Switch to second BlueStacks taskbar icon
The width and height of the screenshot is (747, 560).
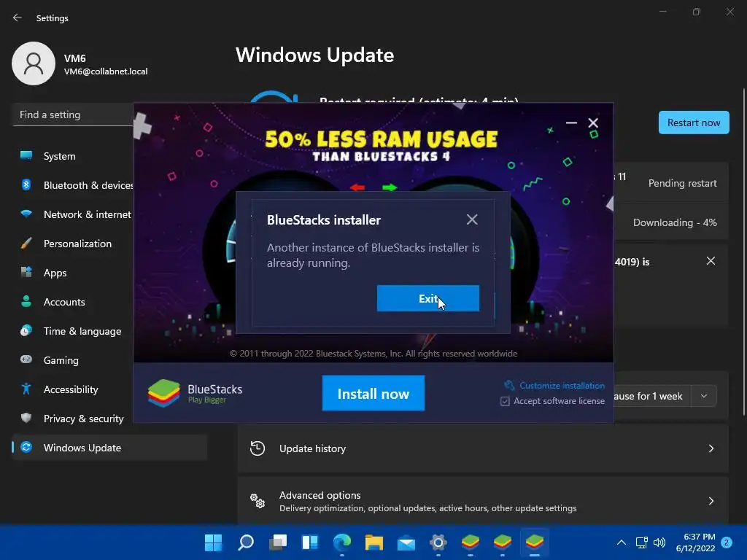pos(503,542)
